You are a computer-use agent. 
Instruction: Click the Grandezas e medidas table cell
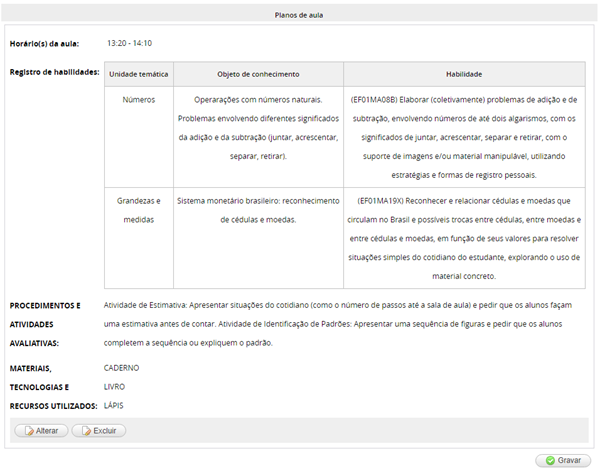pyautogui.click(x=139, y=209)
